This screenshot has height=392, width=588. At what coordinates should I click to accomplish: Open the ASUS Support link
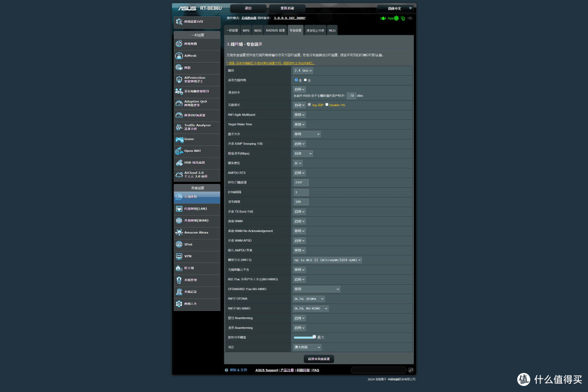click(267, 370)
